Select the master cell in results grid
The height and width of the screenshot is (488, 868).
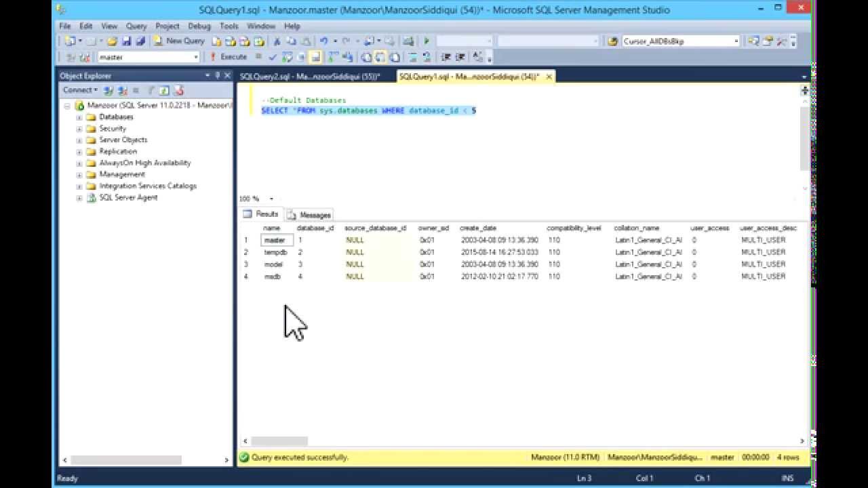pos(277,240)
